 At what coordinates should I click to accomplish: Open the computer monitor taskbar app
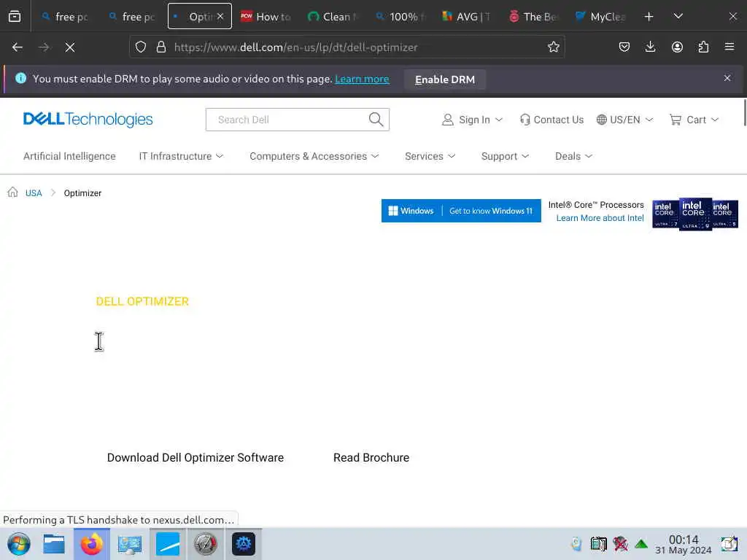click(x=130, y=544)
